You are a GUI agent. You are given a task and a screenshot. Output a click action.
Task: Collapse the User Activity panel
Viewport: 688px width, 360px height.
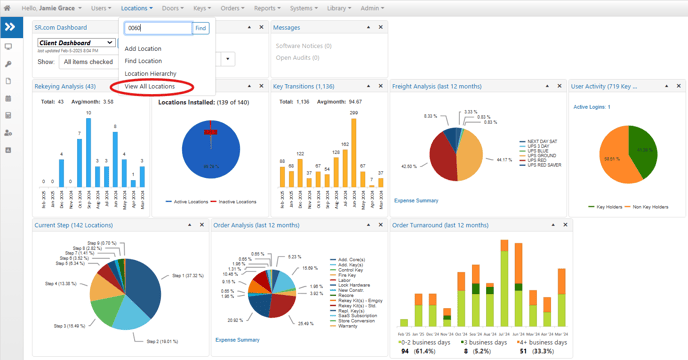pyautogui.click(x=666, y=86)
